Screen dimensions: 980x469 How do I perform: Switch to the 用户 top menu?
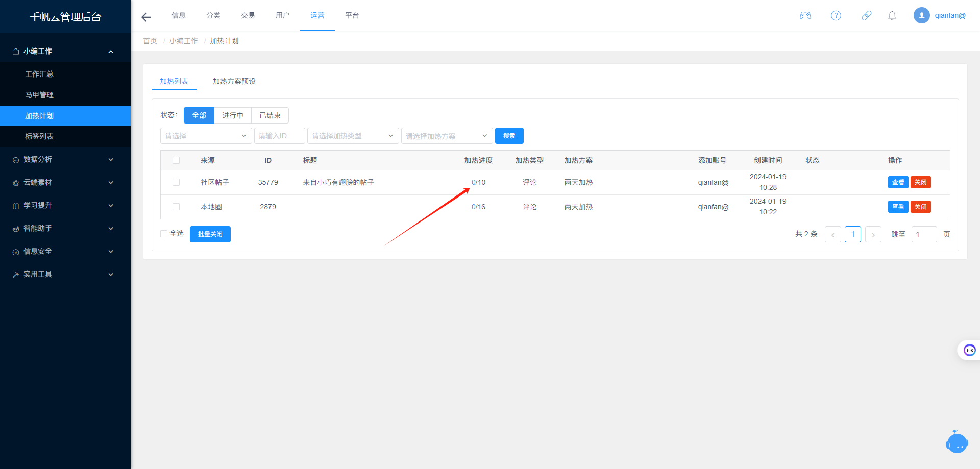click(283, 15)
